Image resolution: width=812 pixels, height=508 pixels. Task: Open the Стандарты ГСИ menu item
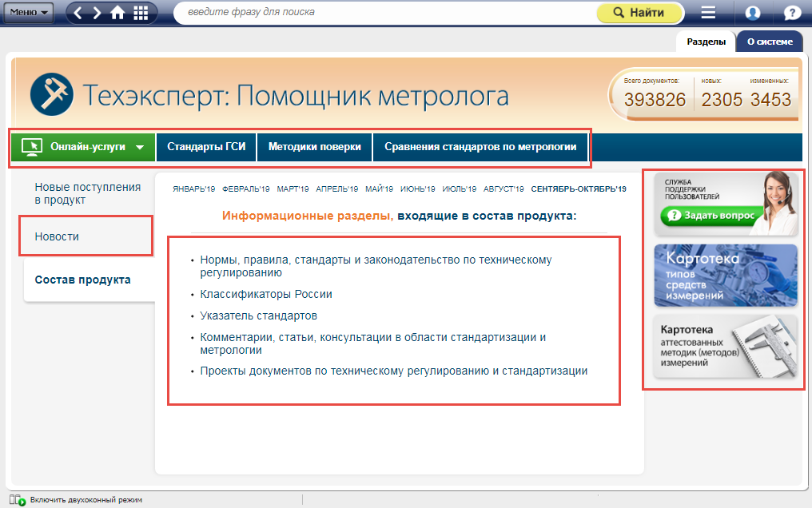[206, 147]
